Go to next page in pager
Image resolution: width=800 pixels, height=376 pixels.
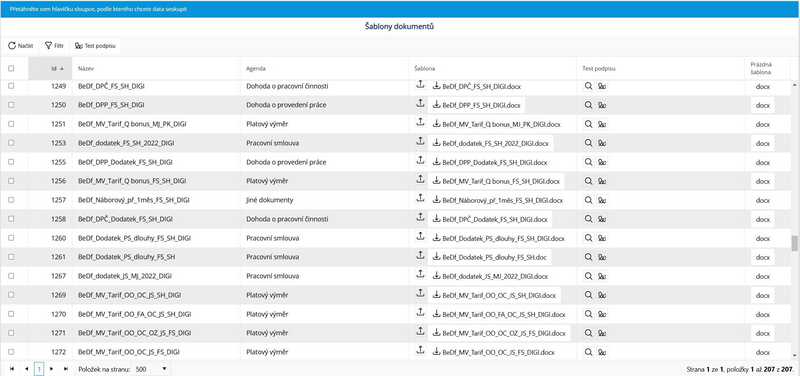(51, 368)
